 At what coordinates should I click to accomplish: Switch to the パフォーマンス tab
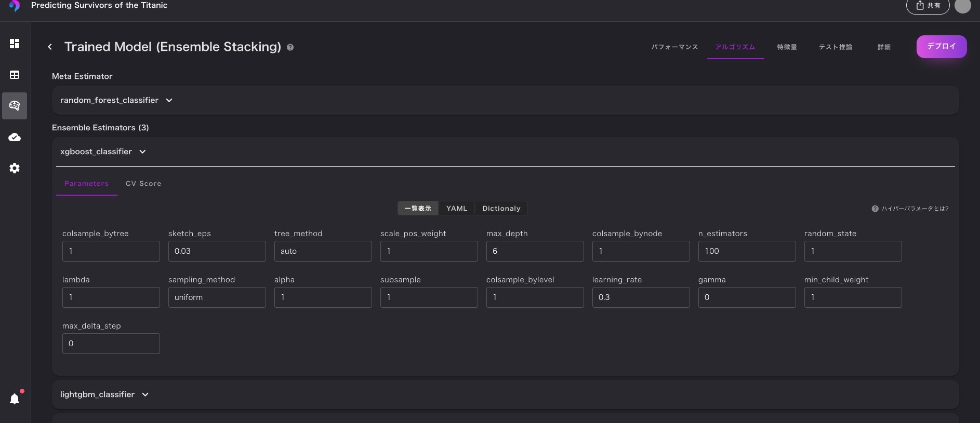click(x=674, y=47)
